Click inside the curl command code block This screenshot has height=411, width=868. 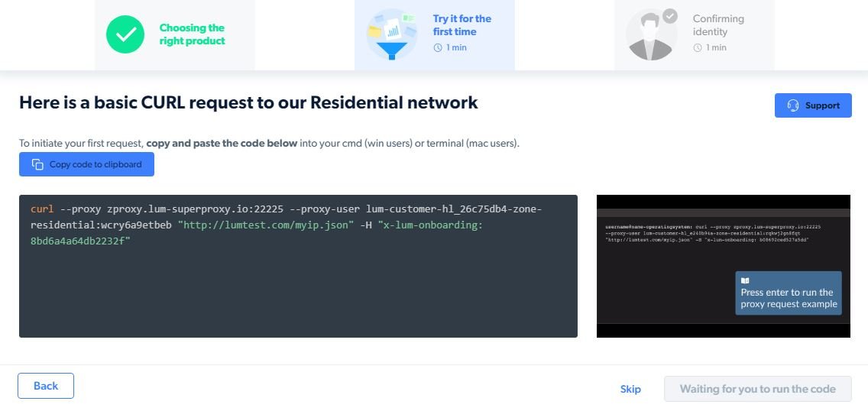pos(298,266)
